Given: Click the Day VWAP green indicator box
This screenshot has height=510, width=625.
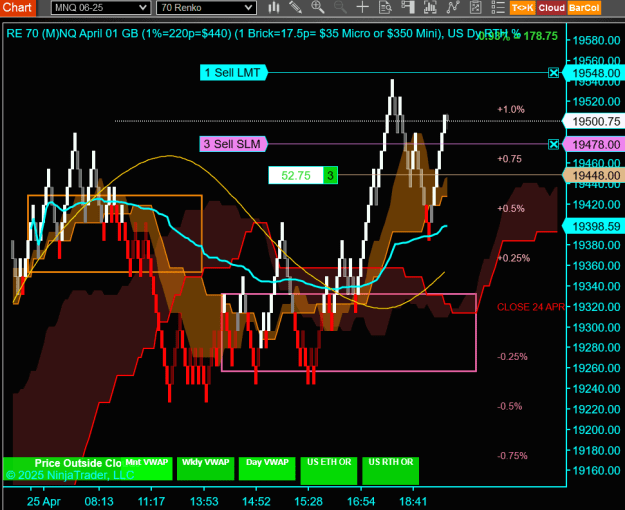Looking at the screenshot, I should (x=267, y=469).
